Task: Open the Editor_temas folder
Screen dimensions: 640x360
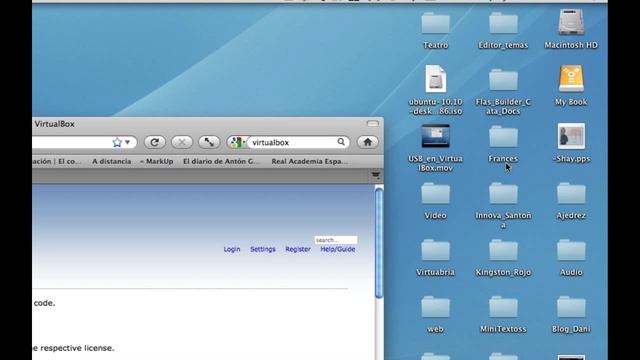Action: (x=503, y=23)
